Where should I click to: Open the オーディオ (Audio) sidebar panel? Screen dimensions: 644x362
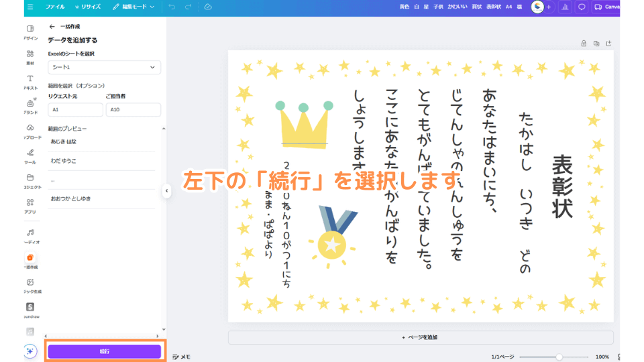coord(30,235)
